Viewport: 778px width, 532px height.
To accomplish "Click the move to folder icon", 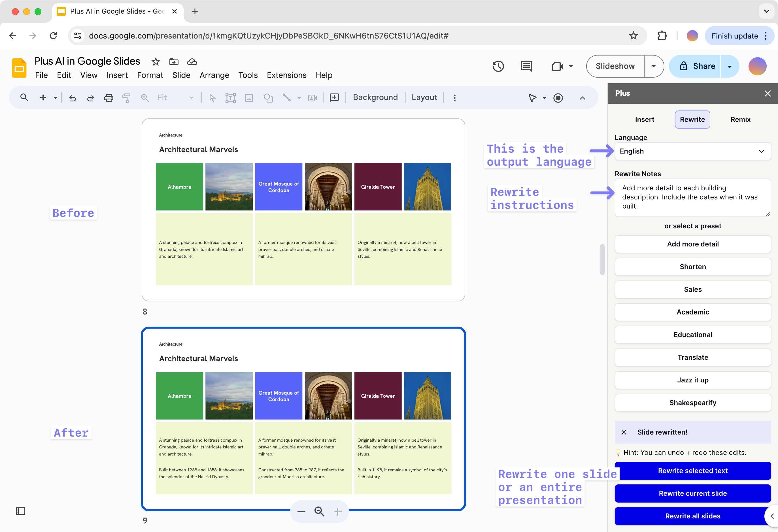I will (x=174, y=61).
